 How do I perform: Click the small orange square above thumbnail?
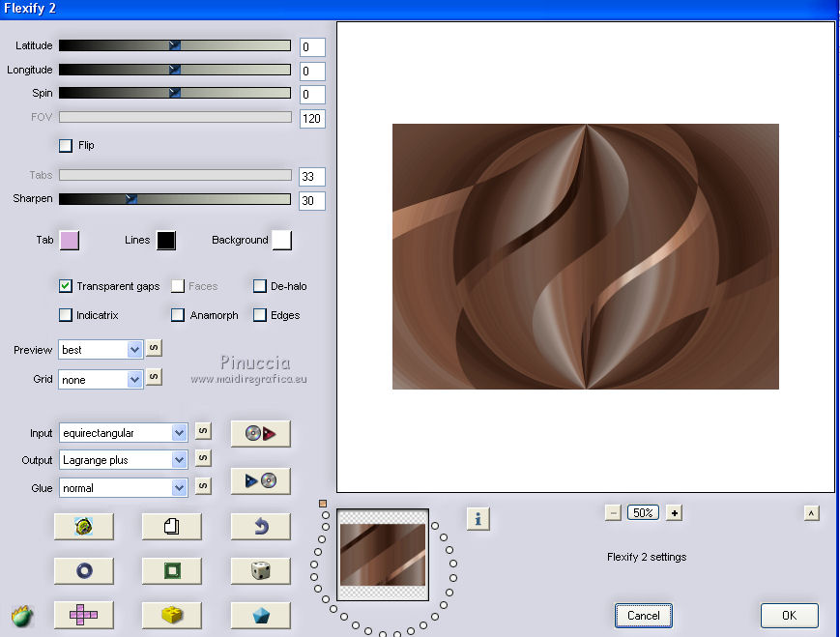(x=323, y=504)
